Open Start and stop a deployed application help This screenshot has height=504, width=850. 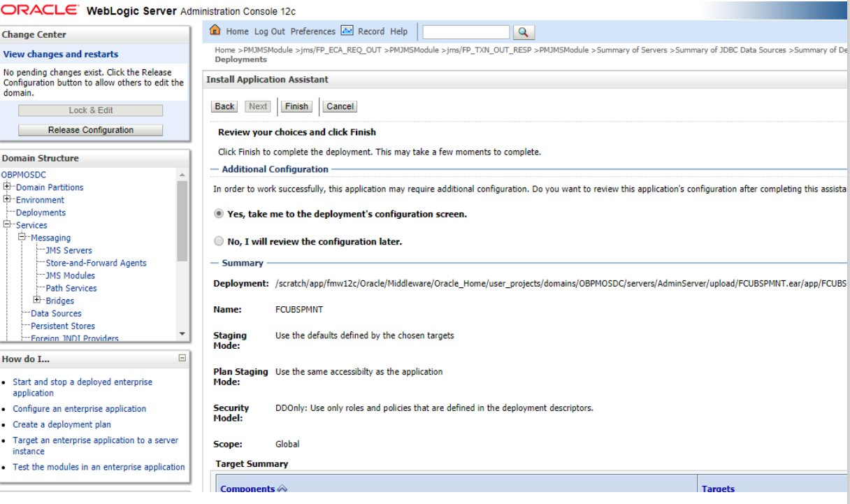(x=82, y=387)
